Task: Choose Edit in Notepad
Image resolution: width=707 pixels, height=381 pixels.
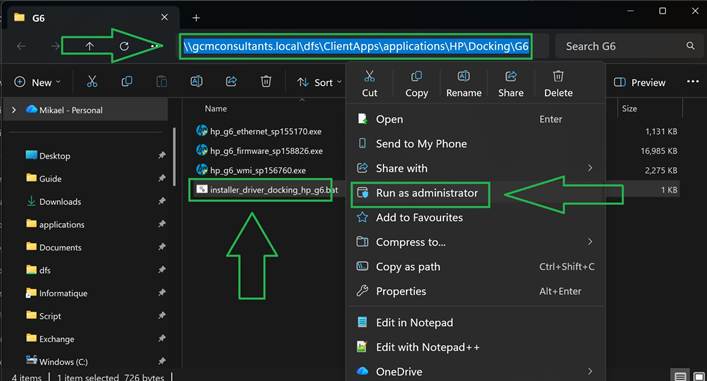Action: tap(476, 322)
